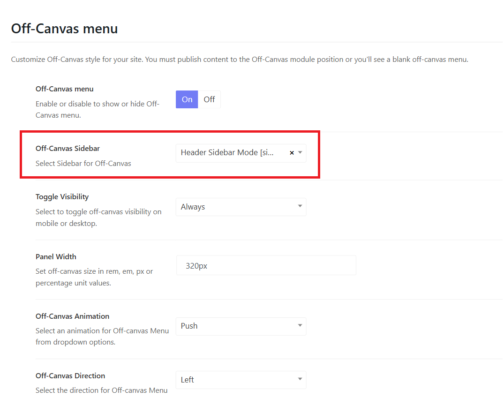Clear the Off-Canvas Sidebar selection with the x
This screenshot has width=504, height=420.
pos(292,153)
